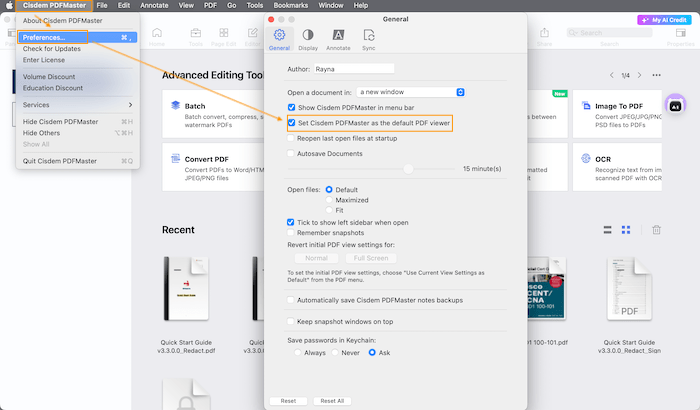Screen dimensions: 700x410
Task: Open the Apple menu
Action: [9, 5]
